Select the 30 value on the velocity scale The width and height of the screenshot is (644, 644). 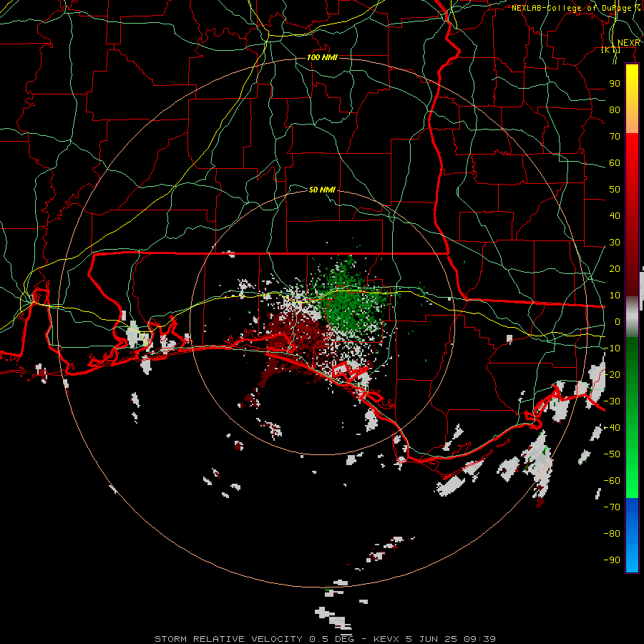[x=615, y=243]
